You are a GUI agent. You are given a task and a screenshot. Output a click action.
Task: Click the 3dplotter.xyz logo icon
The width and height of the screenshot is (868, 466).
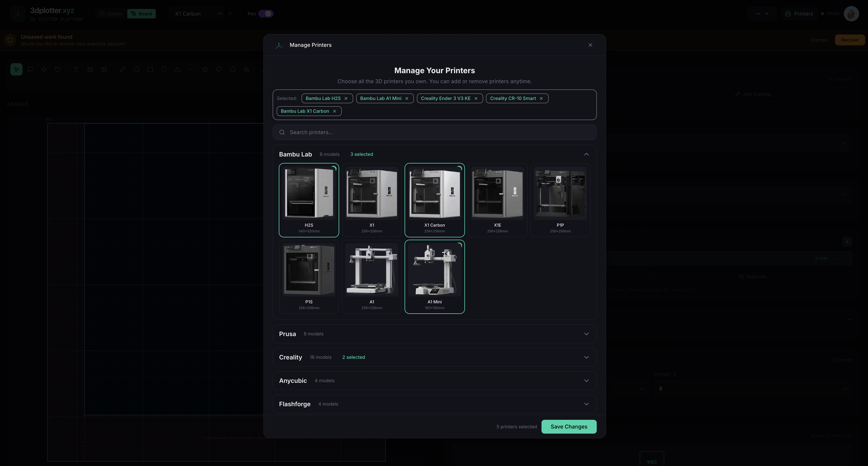(17, 14)
